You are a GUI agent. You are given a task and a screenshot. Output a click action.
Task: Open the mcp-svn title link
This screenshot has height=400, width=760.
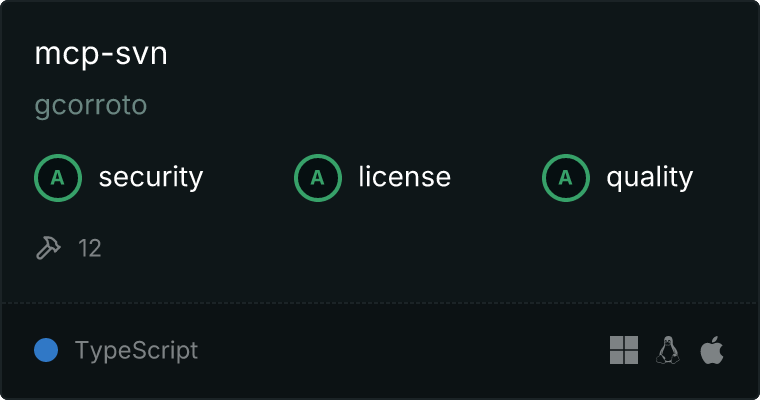(x=101, y=54)
